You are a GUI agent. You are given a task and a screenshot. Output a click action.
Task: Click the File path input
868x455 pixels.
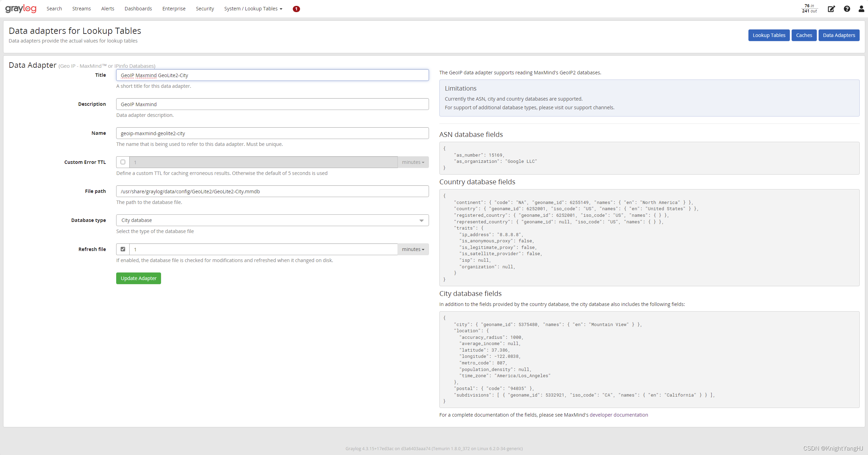coord(272,191)
